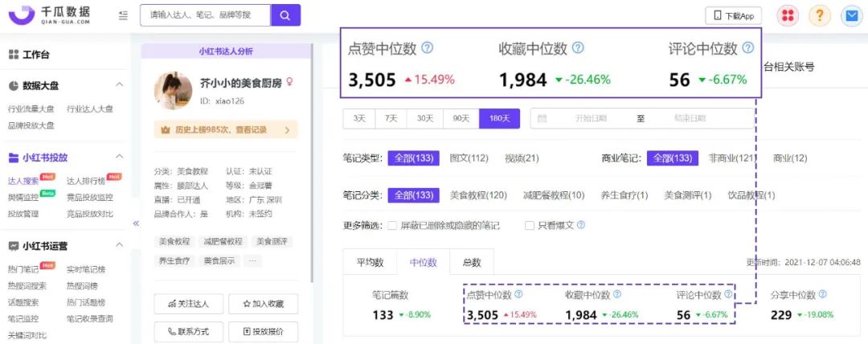Click the top search input box

(204, 15)
